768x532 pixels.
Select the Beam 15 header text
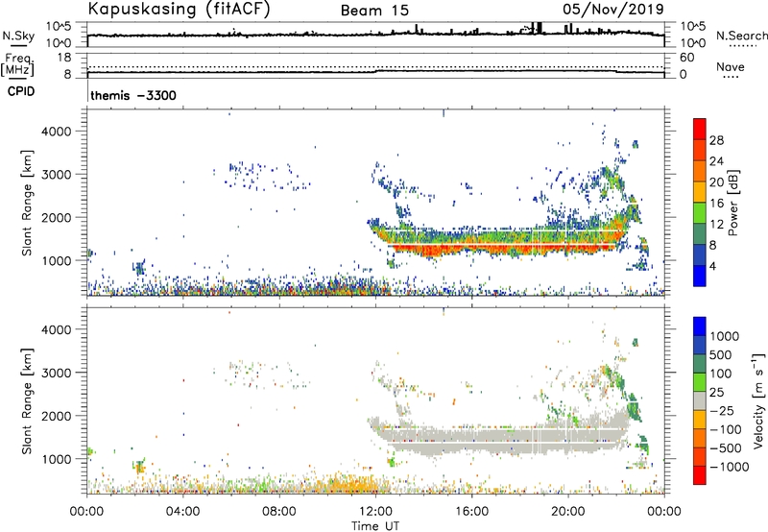374,11
